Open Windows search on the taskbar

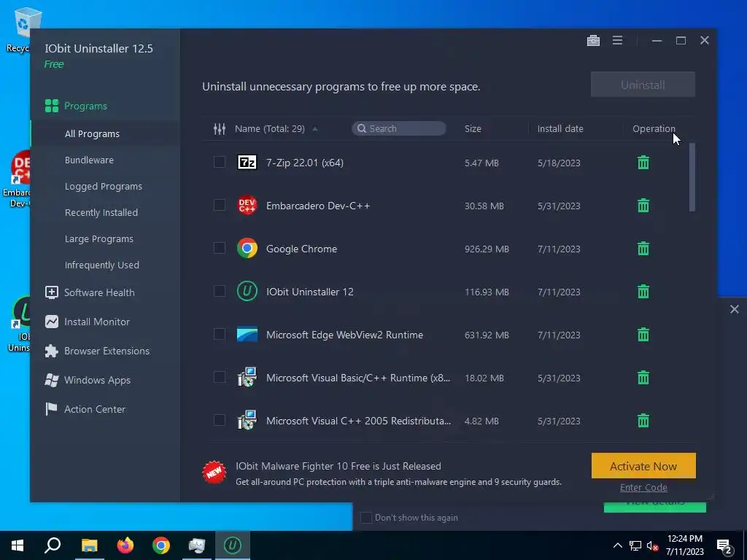coord(53,545)
